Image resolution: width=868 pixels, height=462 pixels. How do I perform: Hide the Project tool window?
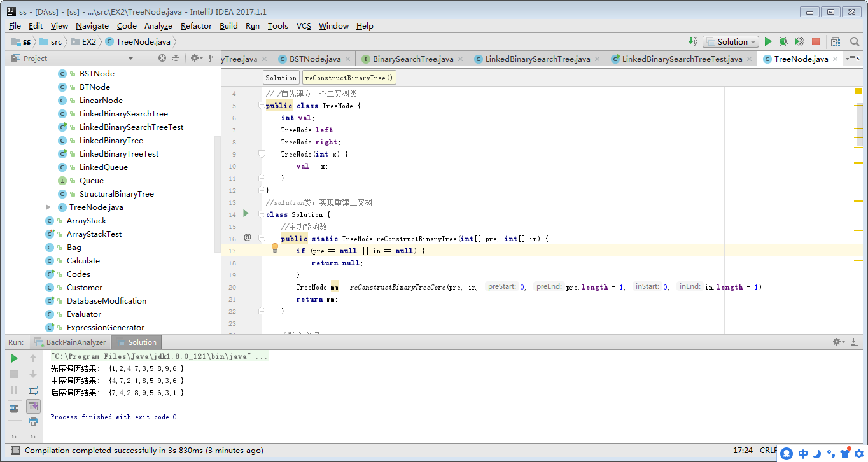212,58
